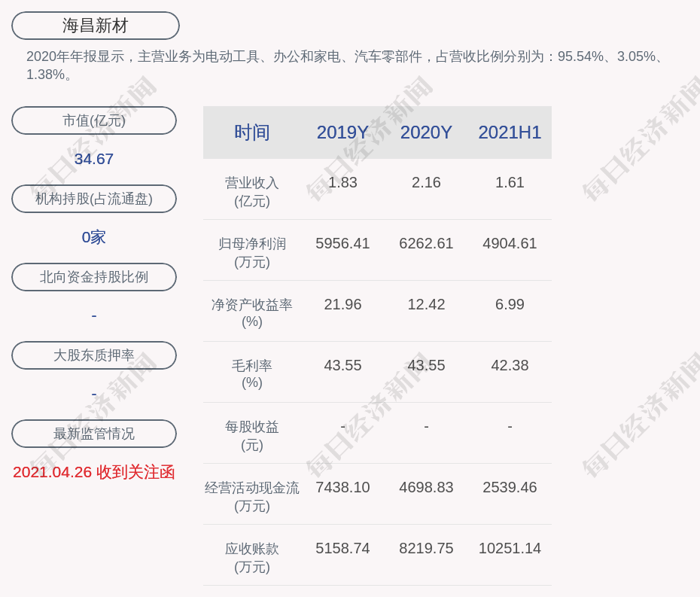Select the 0家 institutional holding value
700x597 pixels.
coord(94,237)
